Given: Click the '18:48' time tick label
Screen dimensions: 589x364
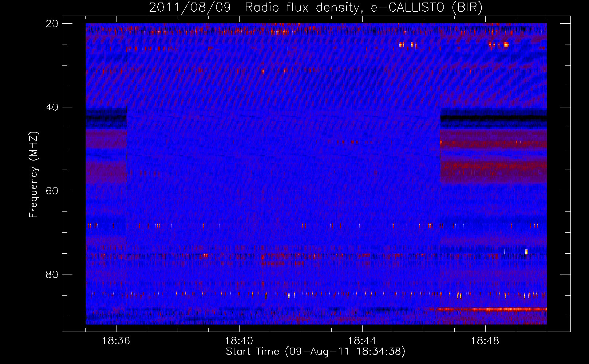Looking at the screenshot, I should pos(485,341).
